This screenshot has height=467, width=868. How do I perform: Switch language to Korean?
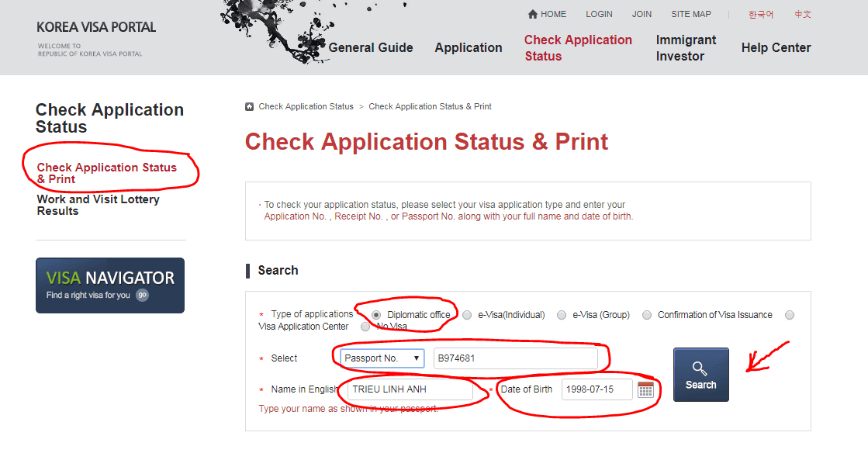pos(761,15)
